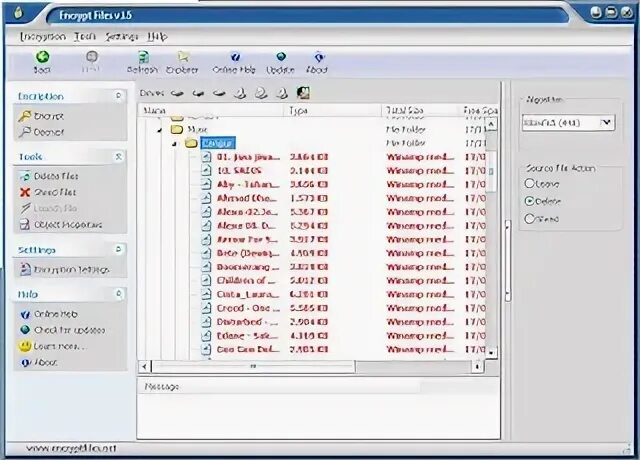
Task: Click the horizontal scrollbar thumb
Action: (253, 367)
